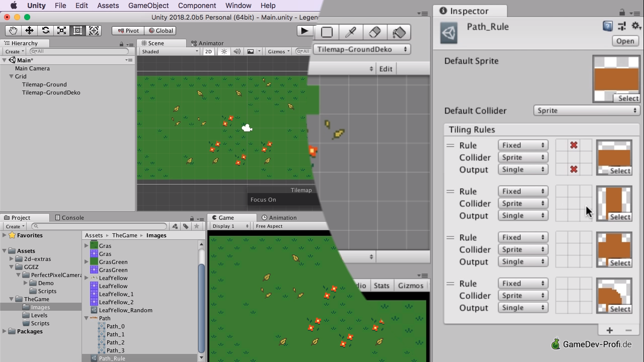Open the Scene view Gizmos dropdown
Viewport: 644px width, 362px height.
[x=279, y=51]
